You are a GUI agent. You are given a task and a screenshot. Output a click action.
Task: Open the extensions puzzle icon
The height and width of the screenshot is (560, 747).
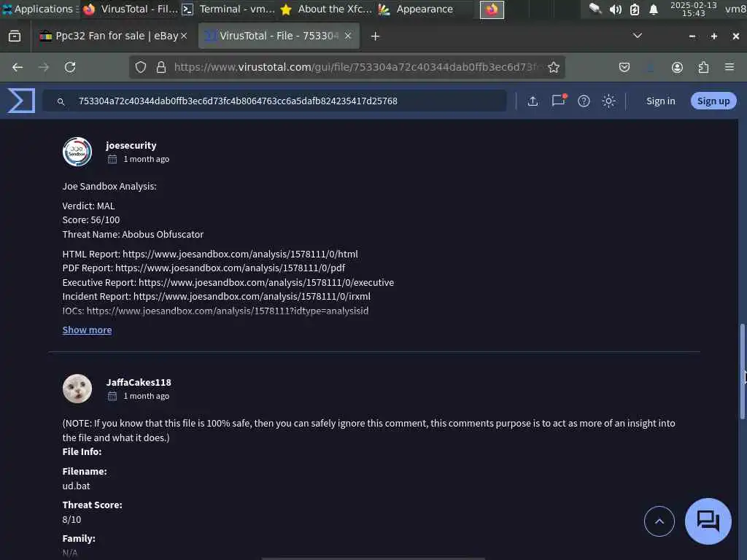click(x=703, y=67)
